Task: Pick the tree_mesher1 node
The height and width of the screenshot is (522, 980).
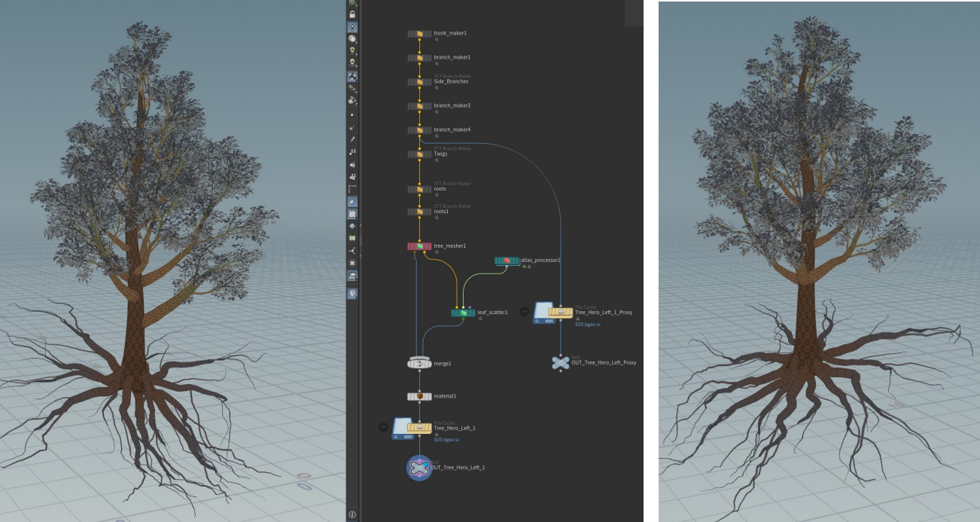Action: point(419,246)
